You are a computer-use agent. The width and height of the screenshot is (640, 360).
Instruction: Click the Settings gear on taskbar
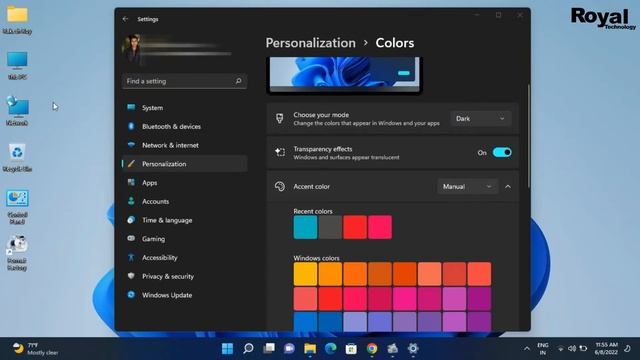[x=413, y=349]
